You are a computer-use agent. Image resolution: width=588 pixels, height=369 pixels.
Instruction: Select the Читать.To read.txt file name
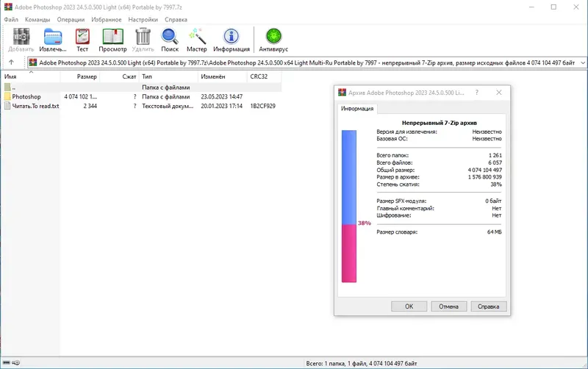tap(35, 106)
